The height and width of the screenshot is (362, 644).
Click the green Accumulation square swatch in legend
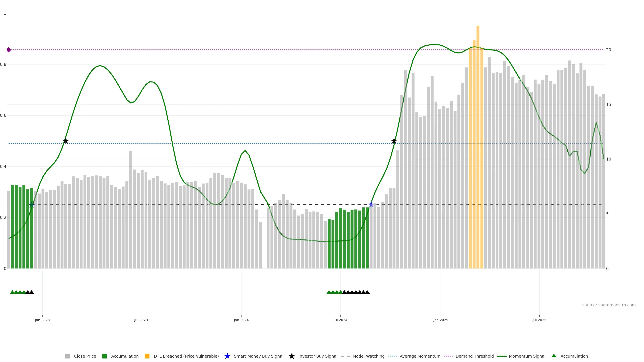tap(104, 356)
